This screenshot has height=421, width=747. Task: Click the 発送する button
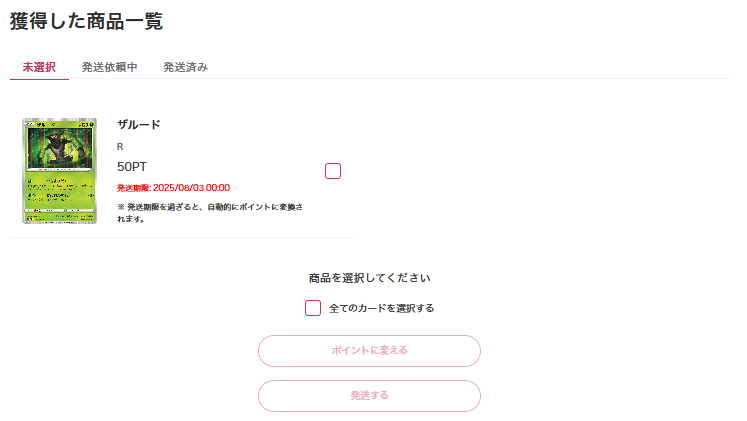tap(369, 396)
